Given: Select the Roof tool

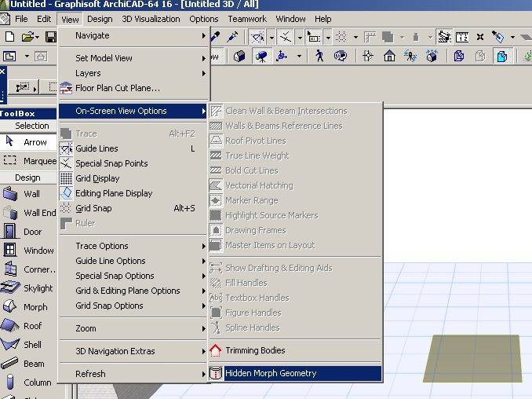Looking at the screenshot, I should (x=28, y=326).
